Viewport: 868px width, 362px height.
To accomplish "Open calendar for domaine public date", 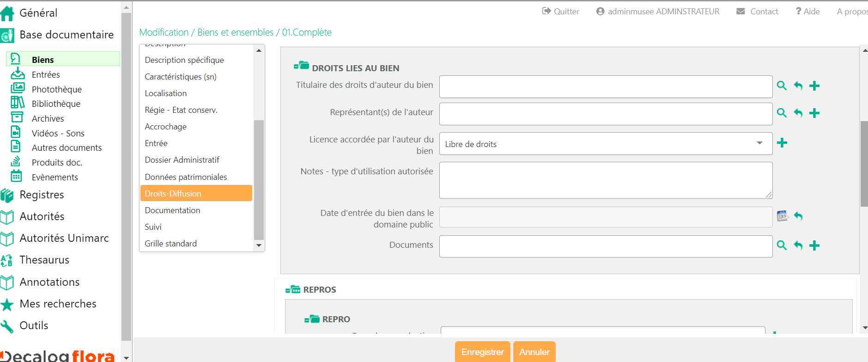I will pyautogui.click(x=782, y=216).
